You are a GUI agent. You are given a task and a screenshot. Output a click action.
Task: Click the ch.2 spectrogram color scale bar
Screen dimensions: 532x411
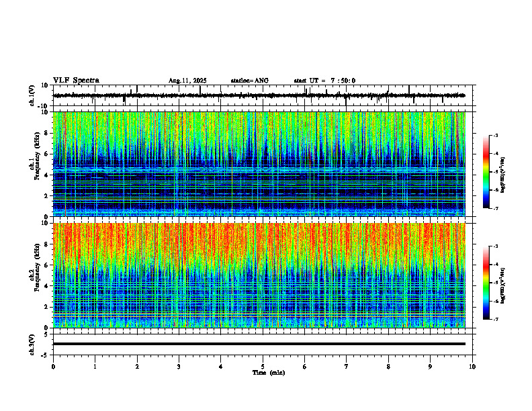486,283
